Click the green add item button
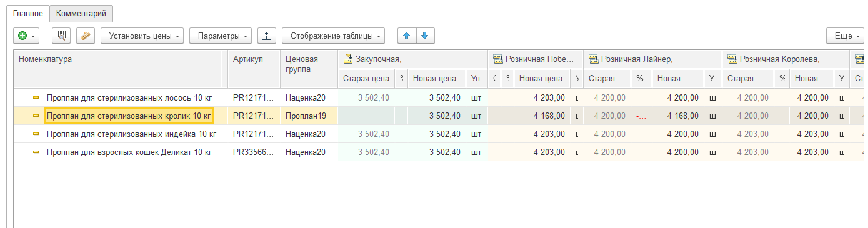Screen dimensions: 868x228 tap(26, 36)
